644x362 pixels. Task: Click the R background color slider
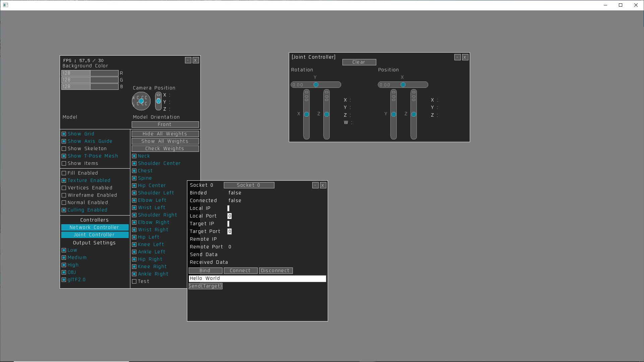pos(90,73)
